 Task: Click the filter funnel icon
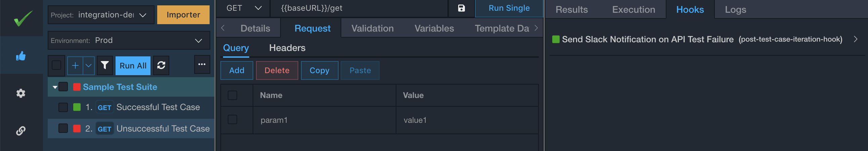[105, 65]
